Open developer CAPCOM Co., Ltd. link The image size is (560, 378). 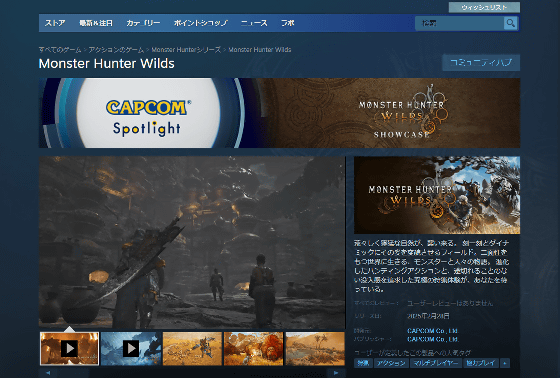point(432,331)
